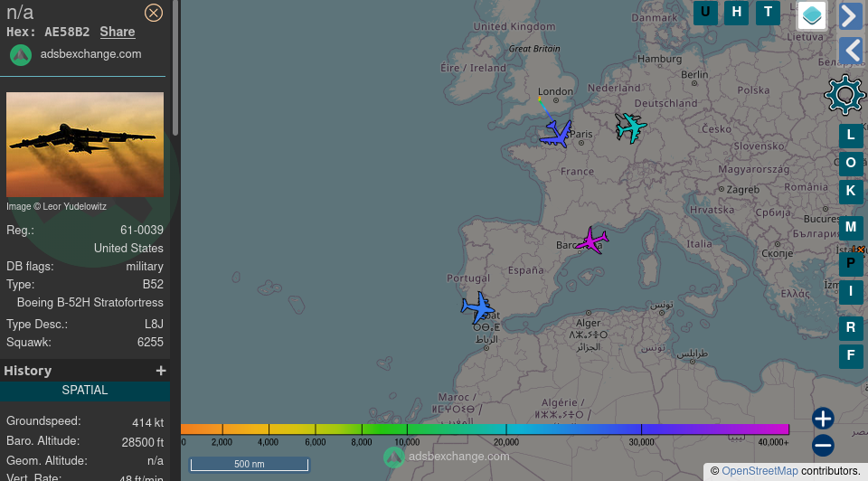Image resolution: width=868 pixels, height=481 pixels.
Task: Click the Groundspeed 414 kt value
Action: click(x=147, y=423)
